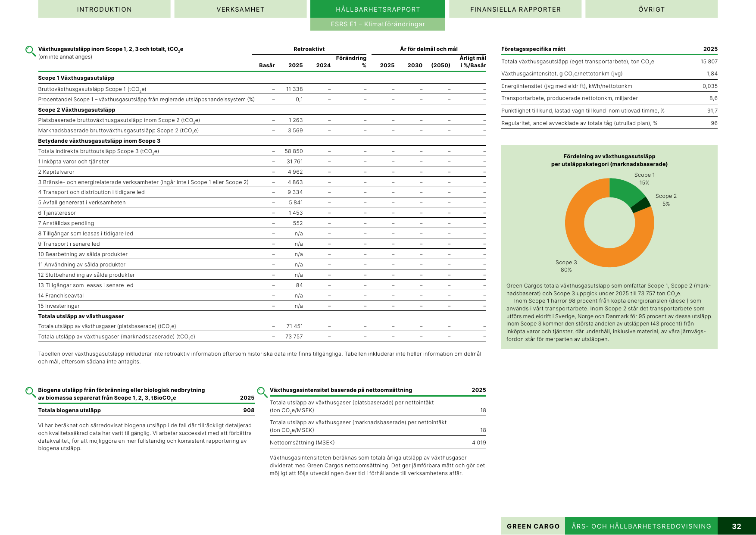Click the value 73 757 marknadsbaserade total
This screenshot has width=756, height=535.
294,337
